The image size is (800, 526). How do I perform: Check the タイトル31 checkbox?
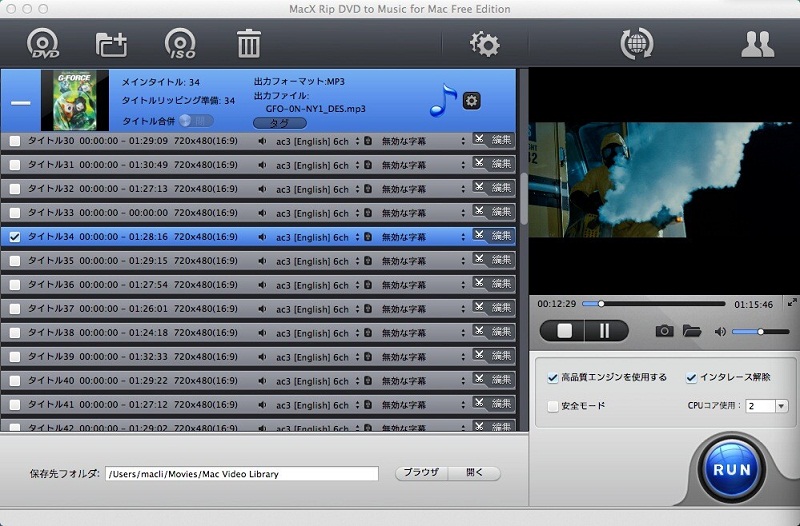tap(15, 165)
